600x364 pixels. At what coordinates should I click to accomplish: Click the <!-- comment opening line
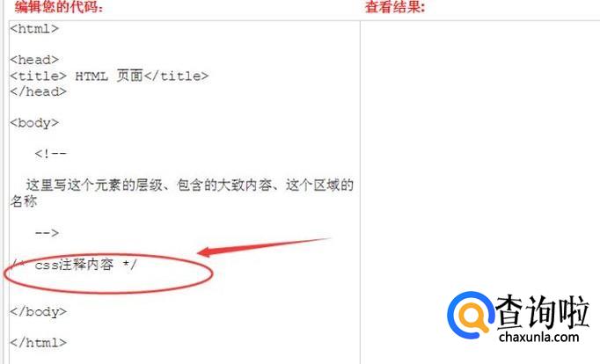pyautogui.click(x=50, y=154)
